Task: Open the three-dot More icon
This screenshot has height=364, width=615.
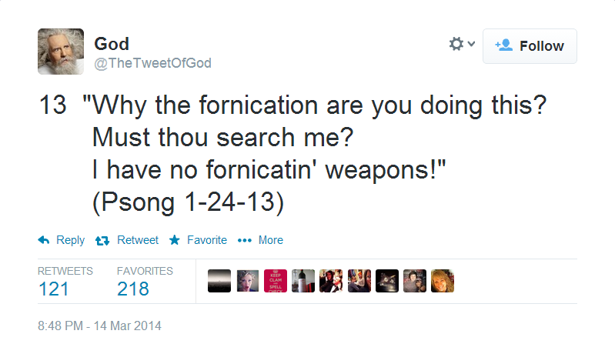Action: click(244, 240)
